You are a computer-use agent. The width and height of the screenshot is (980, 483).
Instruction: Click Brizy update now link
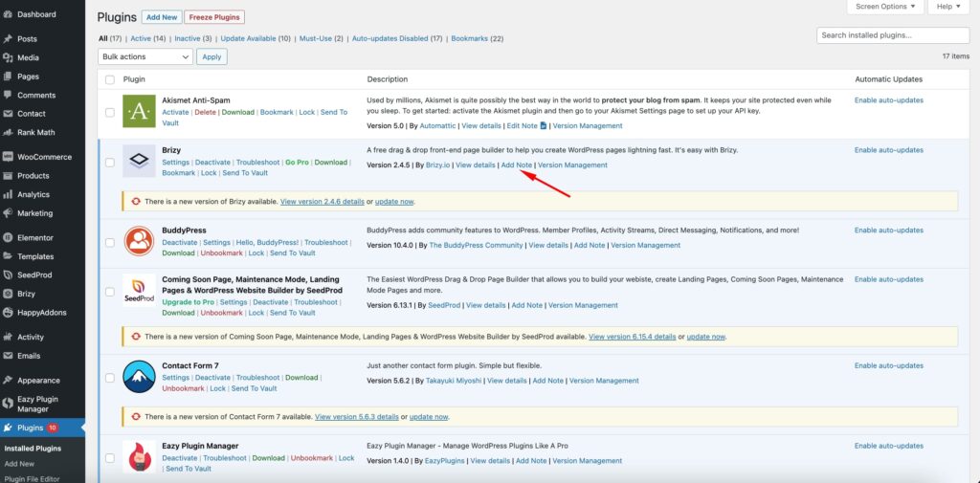pyautogui.click(x=394, y=202)
